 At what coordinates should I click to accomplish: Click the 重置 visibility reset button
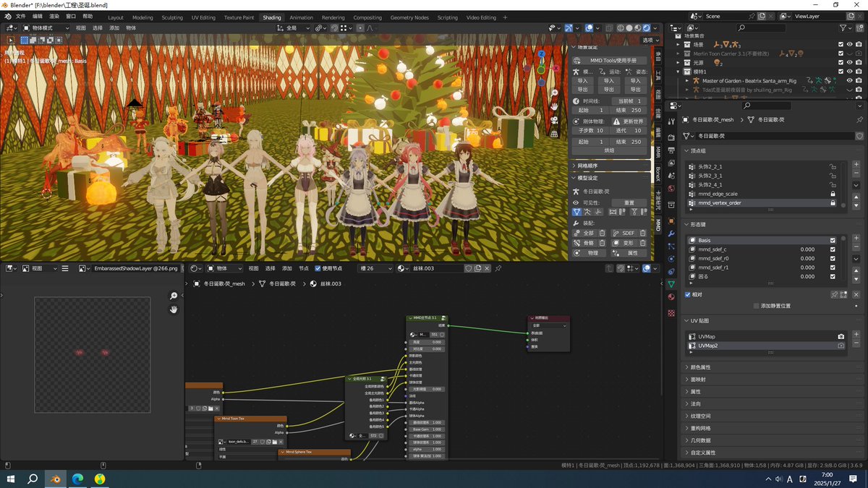pyautogui.click(x=629, y=203)
